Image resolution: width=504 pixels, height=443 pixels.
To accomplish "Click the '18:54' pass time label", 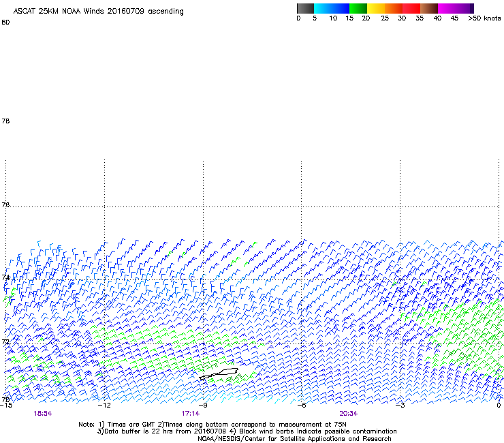I will point(42,414).
